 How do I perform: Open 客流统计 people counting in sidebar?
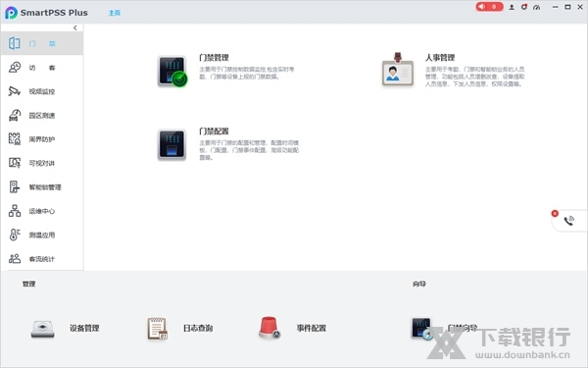point(41,259)
